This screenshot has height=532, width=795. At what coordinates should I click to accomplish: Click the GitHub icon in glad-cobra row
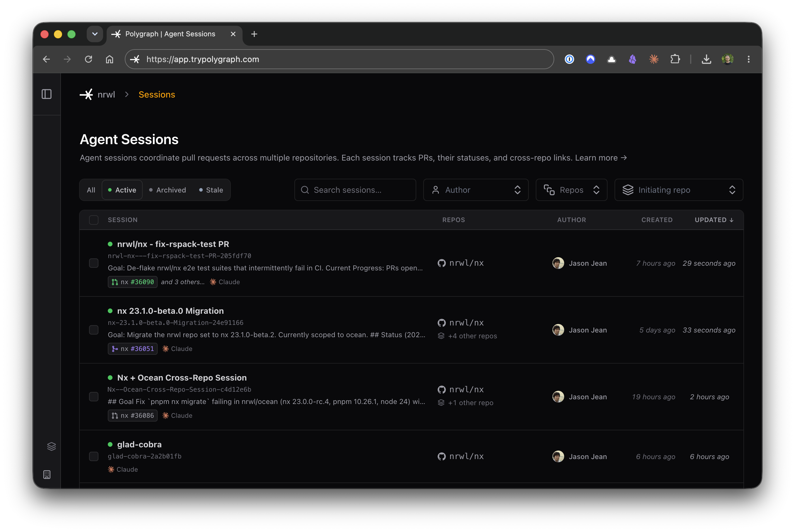coord(442,456)
